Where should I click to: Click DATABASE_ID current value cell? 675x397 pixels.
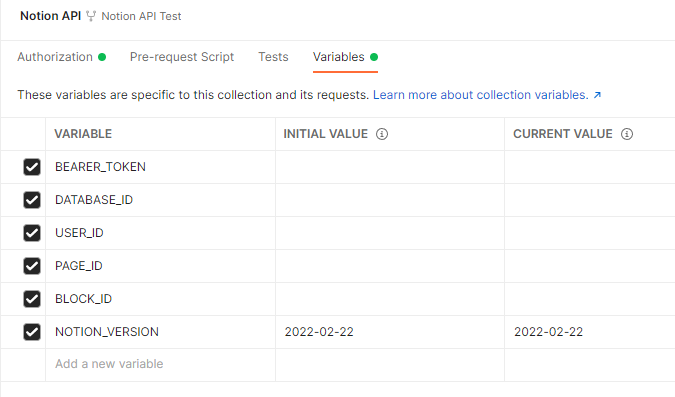pos(590,200)
